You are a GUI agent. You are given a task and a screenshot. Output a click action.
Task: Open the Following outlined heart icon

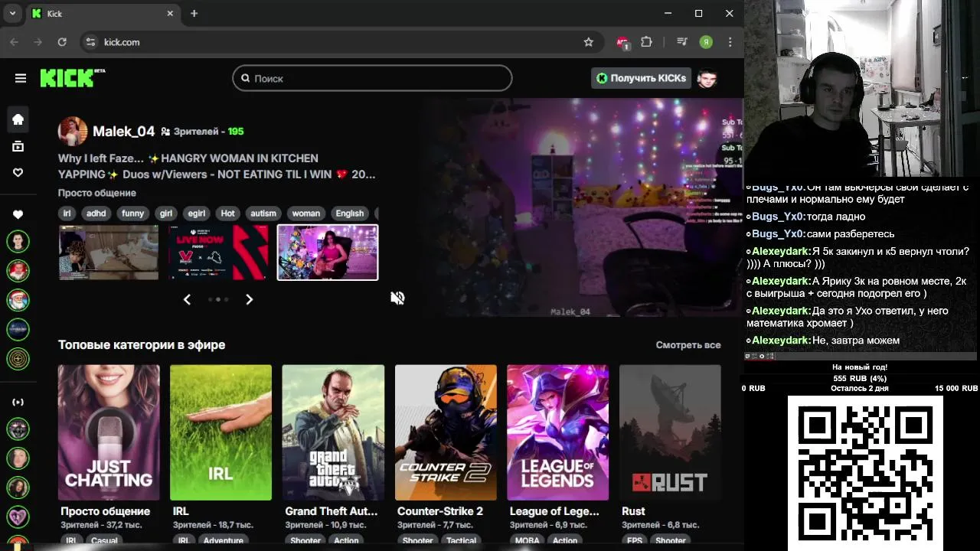click(x=18, y=173)
